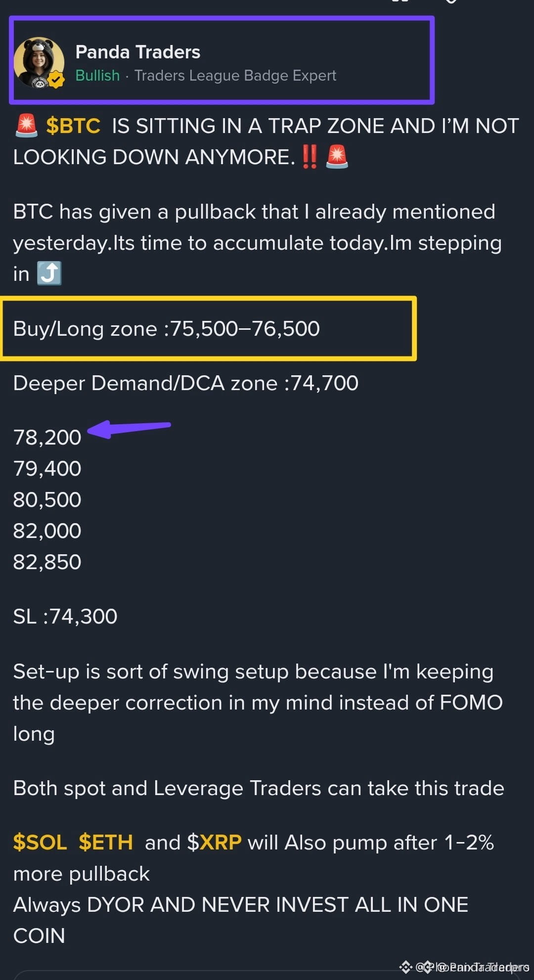Select the SL :74,300 stop-loss line
The height and width of the screenshot is (980, 534).
tap(65, 617)
